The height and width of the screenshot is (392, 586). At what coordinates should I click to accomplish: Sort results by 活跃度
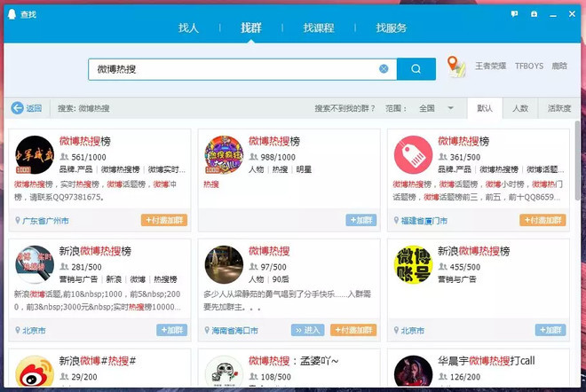coord(559,108)
